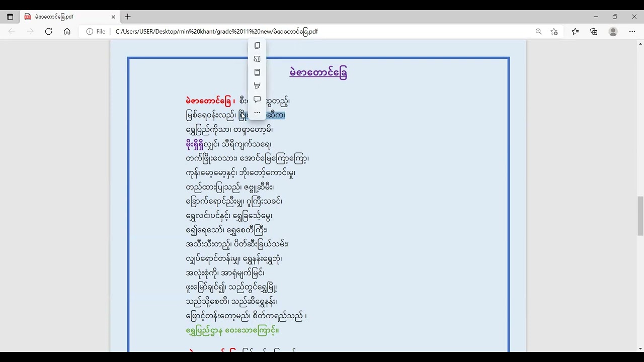Add a comment to selected text
The width and height of the screenshot is (644, 362).
257,99
